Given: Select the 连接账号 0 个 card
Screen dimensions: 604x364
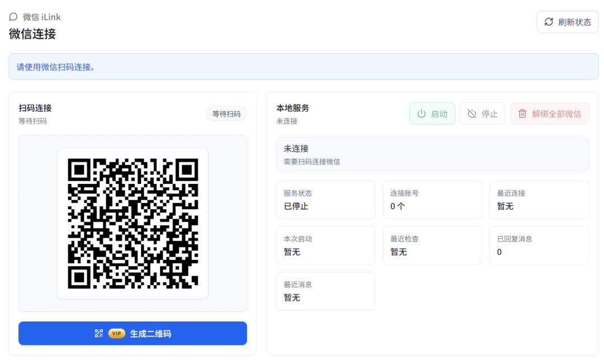Looking at the screenshot, I should click(x=432, y=200).
